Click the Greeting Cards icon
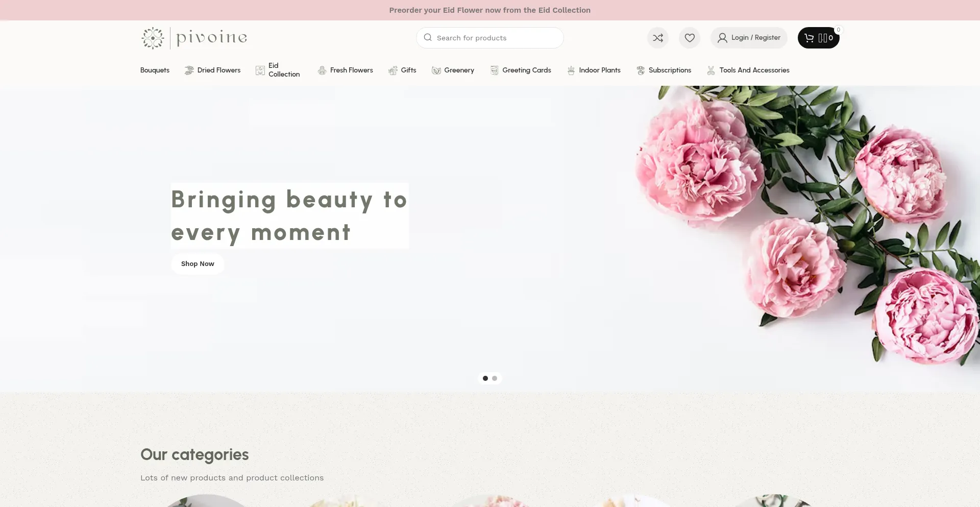This screenshot has width=980, height=507. (494, 70)
